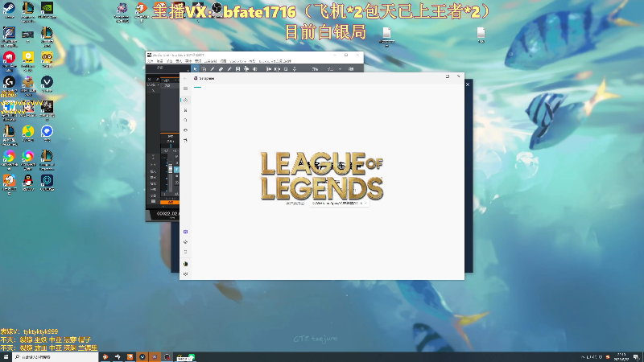This screenshot has width=644, height=362.
Task: Select the Listen speaker tool in Studio One
Action: coord(255,69)
